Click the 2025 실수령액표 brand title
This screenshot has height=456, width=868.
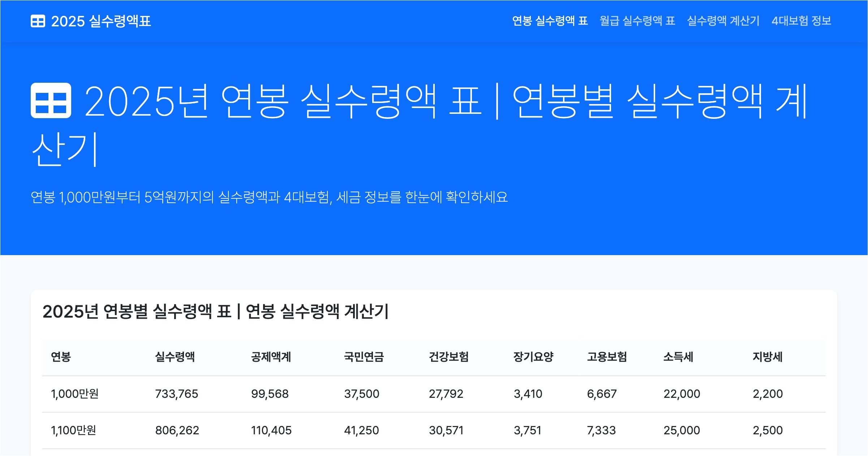[x=101, y=21]
